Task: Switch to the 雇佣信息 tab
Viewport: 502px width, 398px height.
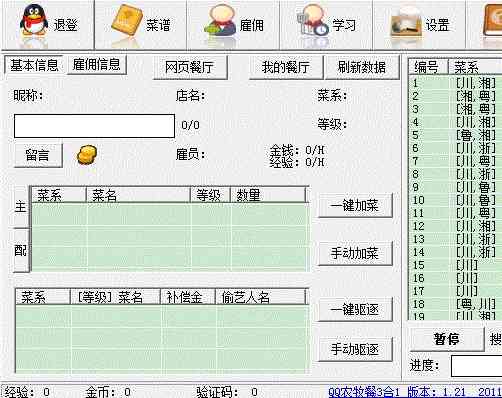Action: click(96, 64)
